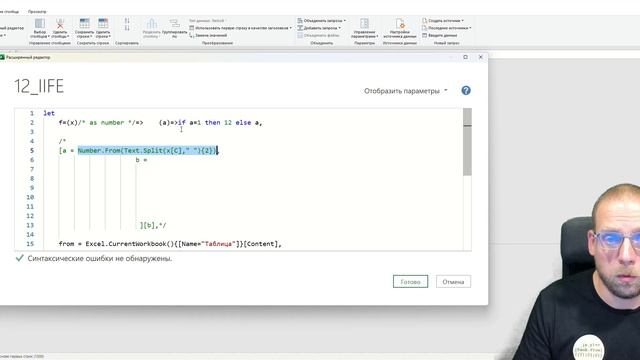Click the 'let' keyword on line 1
The height and width of the screenshot is (360, 640).
[x=49, y=113]
